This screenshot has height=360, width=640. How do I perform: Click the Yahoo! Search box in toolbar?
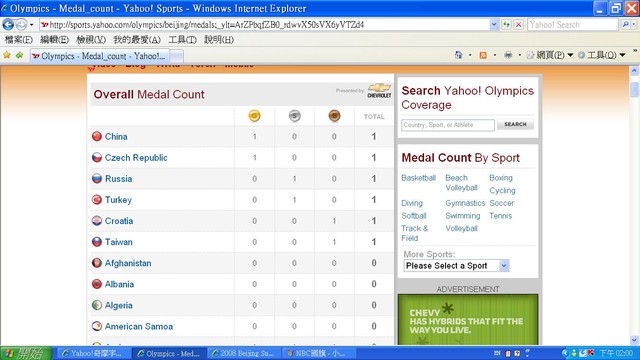pos(573,24)
